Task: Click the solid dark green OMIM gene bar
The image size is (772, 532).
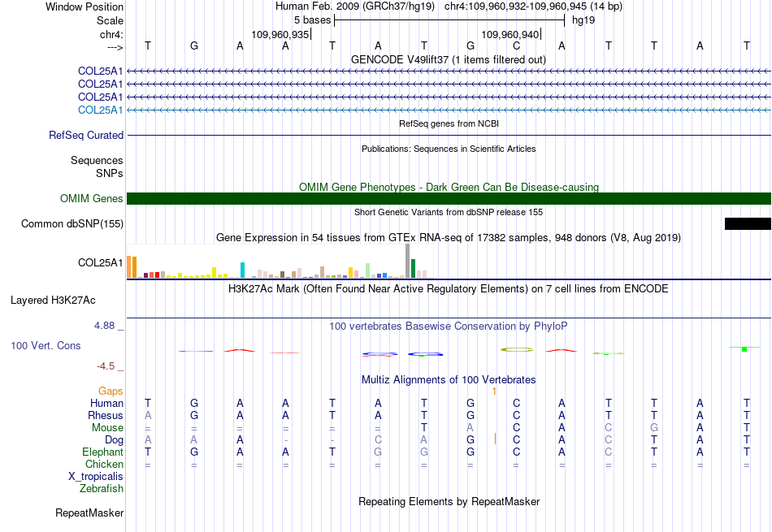Action: pyautogui.click(x=449, y=199)
